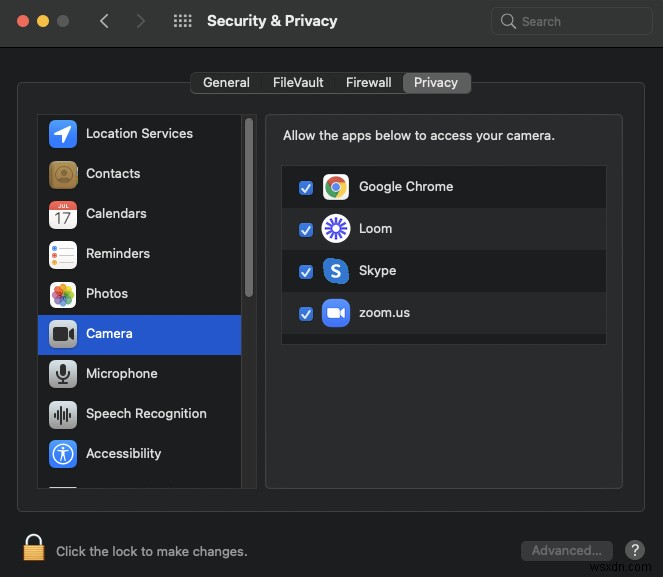Open help with the question mark button
The height and width of the screenshot is (577, 663).
coord(635,550)
